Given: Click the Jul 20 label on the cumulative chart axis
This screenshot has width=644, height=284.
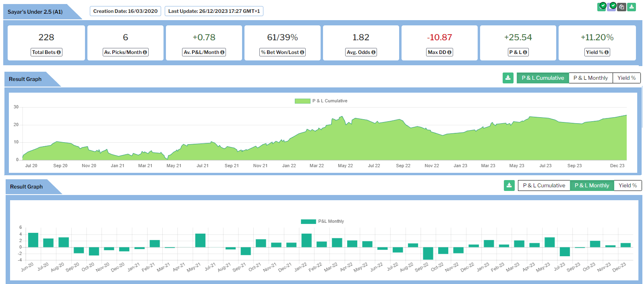Looking at the screenshot, I should pyautogui.click(x=31, y=166).
